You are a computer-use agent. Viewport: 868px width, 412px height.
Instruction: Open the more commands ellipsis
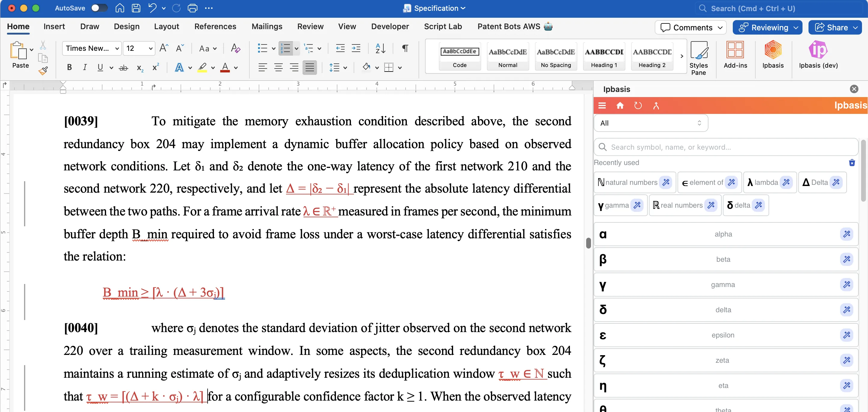[x=209, y=8]
